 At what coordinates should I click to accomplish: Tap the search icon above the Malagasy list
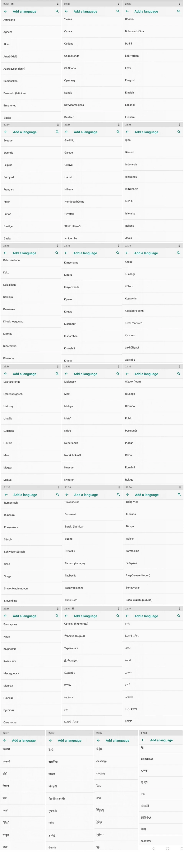(118, 374)
